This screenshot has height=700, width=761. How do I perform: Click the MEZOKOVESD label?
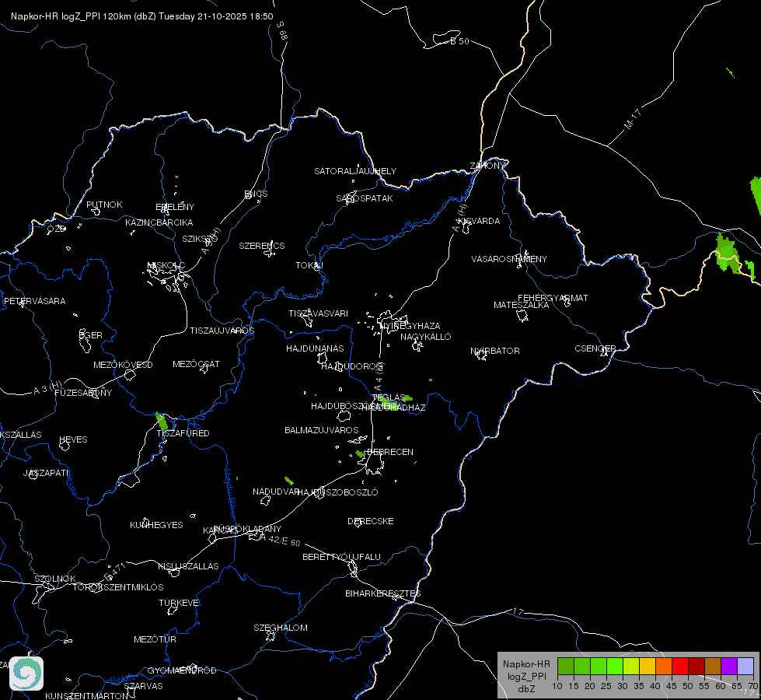(x=123, y=365)
